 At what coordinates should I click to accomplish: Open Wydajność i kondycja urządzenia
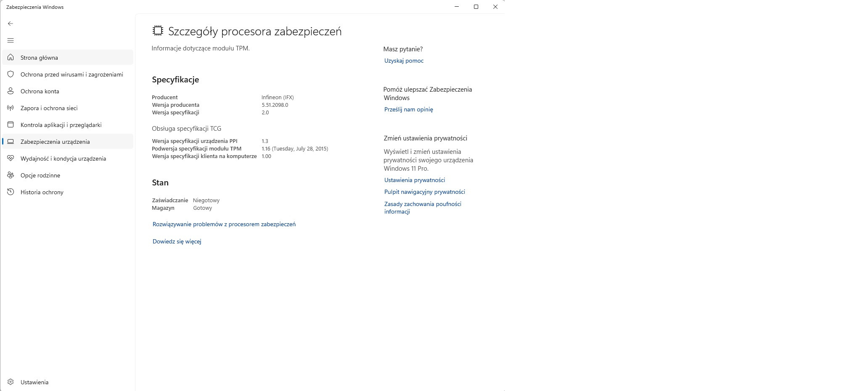[x=63, y=159]
